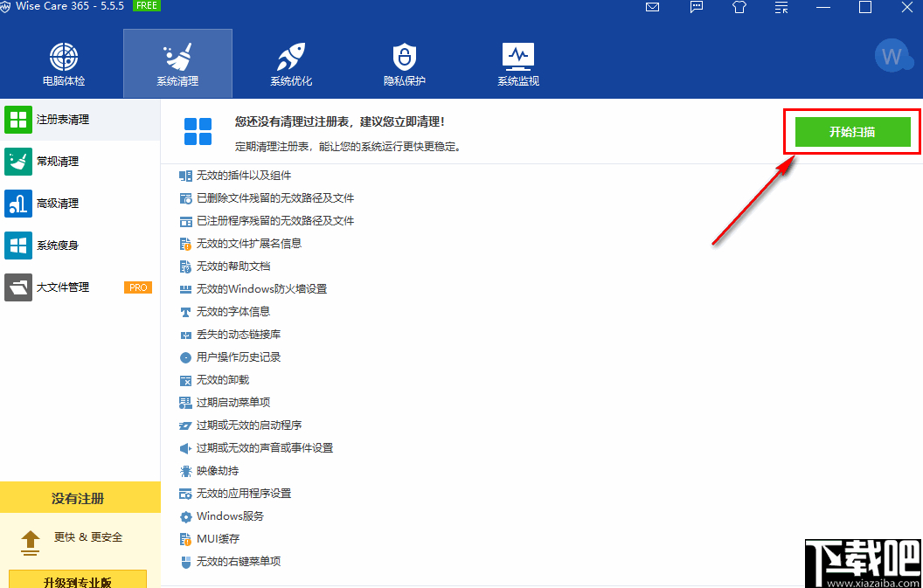Click the text 用户操作历史记录
Screen dimensions: 923x588
(239, 357)
